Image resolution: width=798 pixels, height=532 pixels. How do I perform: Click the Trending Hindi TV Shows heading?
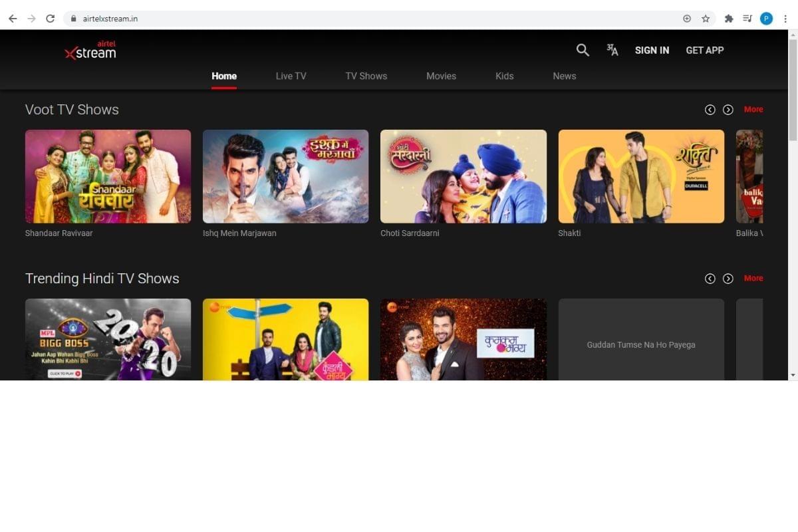click(102, 279)
